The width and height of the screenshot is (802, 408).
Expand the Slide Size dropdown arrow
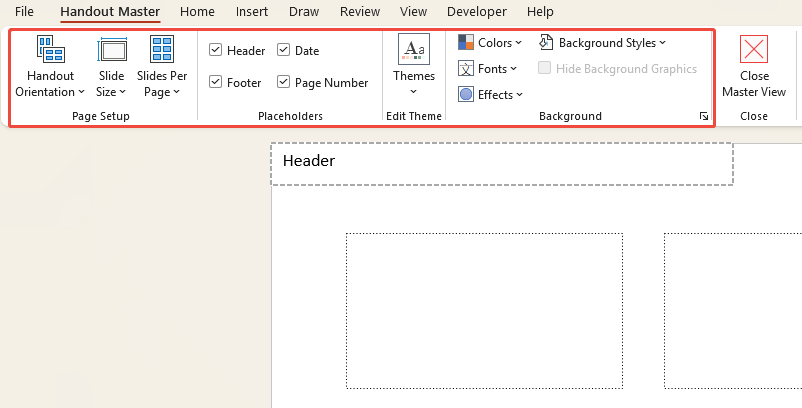pyautogui.click(x=122, y=93)
